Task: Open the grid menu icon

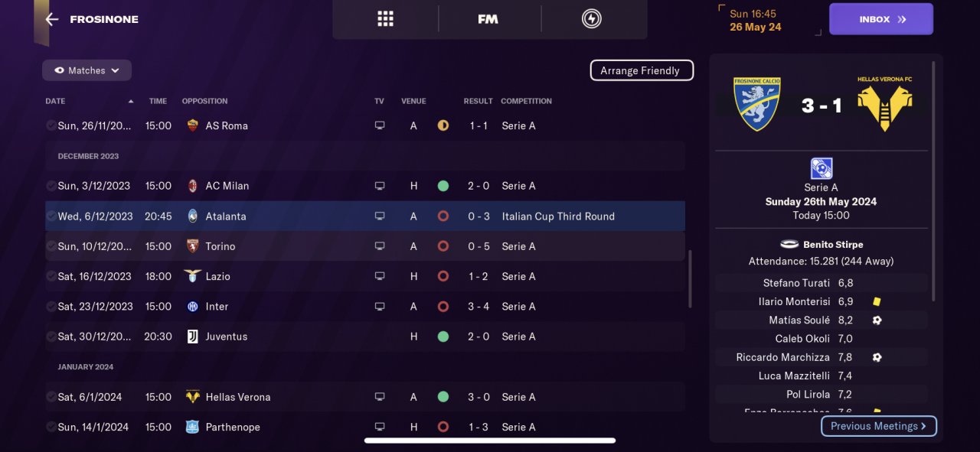Action: pos(385,19)
